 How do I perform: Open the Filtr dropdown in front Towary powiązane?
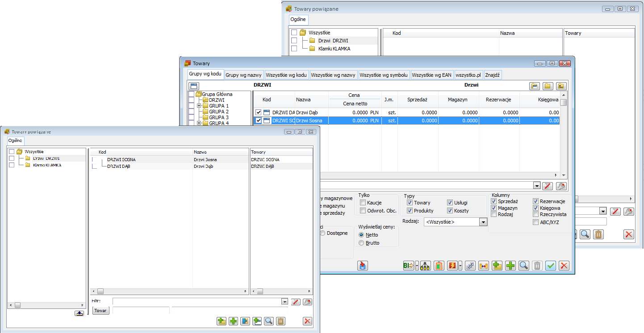pos(285,302)
